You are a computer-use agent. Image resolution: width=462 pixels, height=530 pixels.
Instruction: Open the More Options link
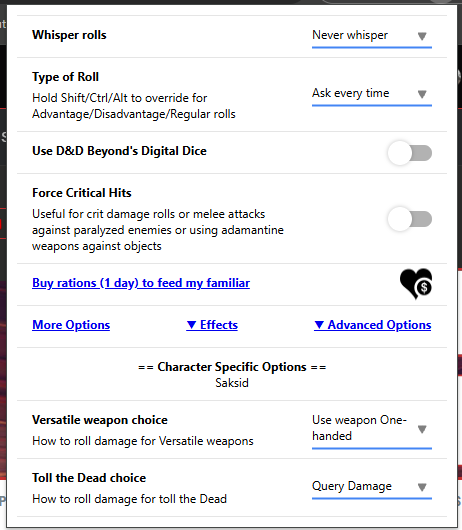click(x=71, y=325)
